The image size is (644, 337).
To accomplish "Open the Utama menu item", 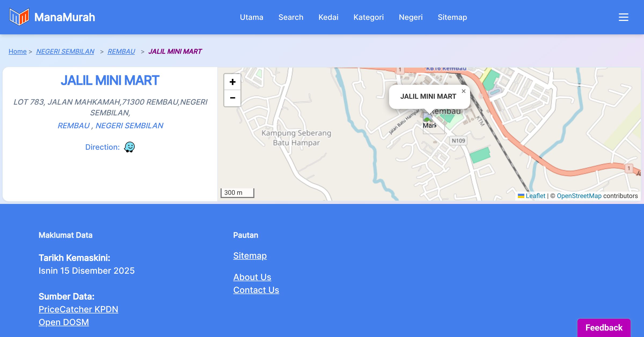I will tap(251, 17).
